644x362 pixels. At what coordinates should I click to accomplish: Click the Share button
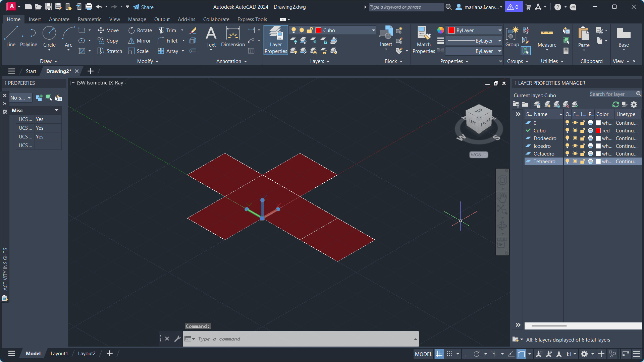[x=143, y=7]
